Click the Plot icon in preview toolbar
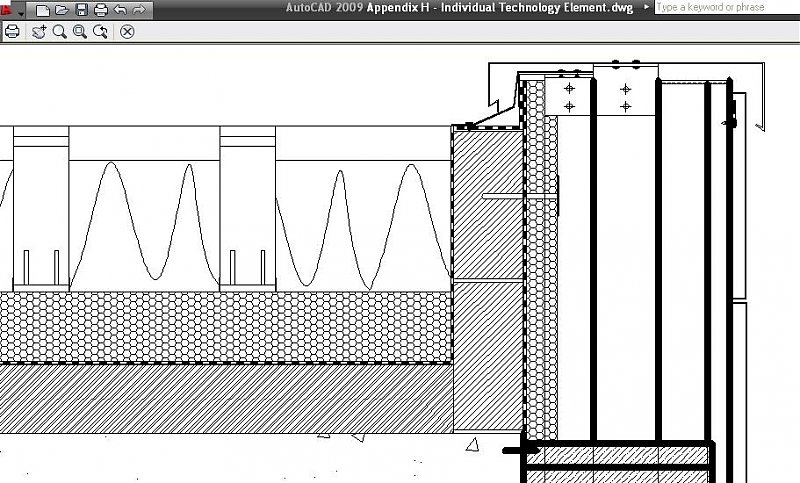 12,32
